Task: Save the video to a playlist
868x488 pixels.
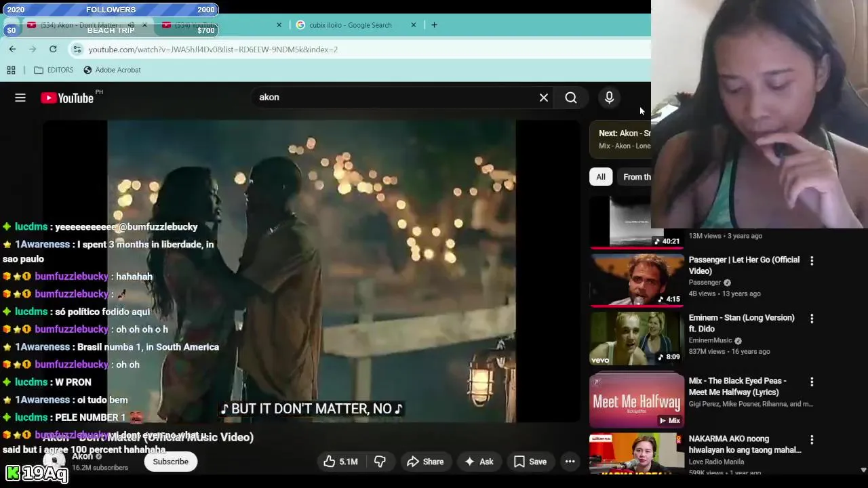Action: [x=530, y=462]
